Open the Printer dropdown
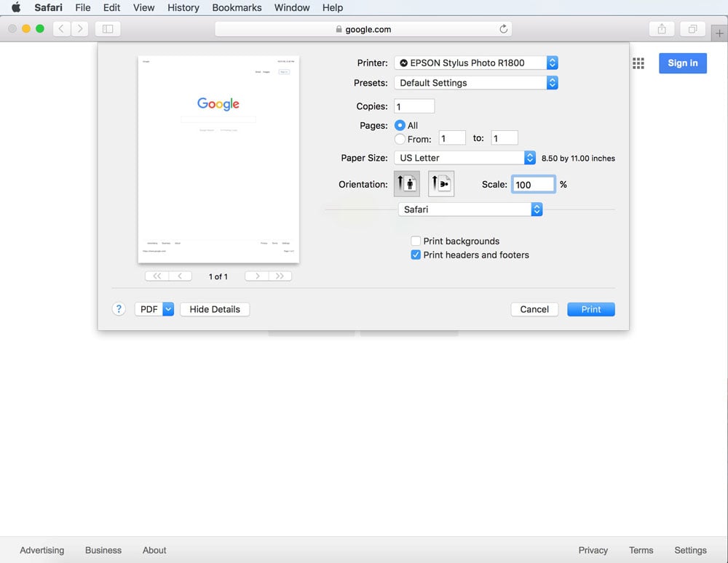This screenshot has width=728, height=563. point(476,63)
